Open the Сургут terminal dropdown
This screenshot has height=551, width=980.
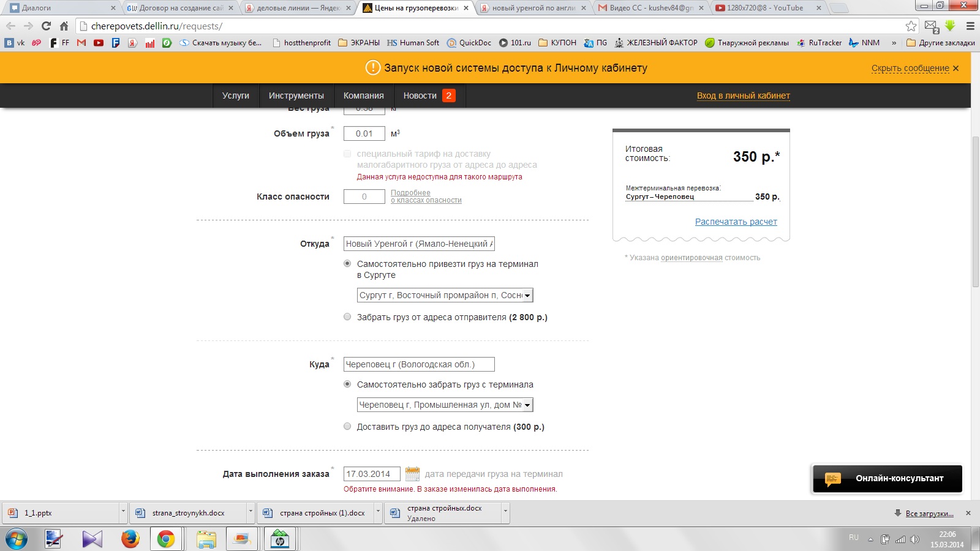point(445,295)
